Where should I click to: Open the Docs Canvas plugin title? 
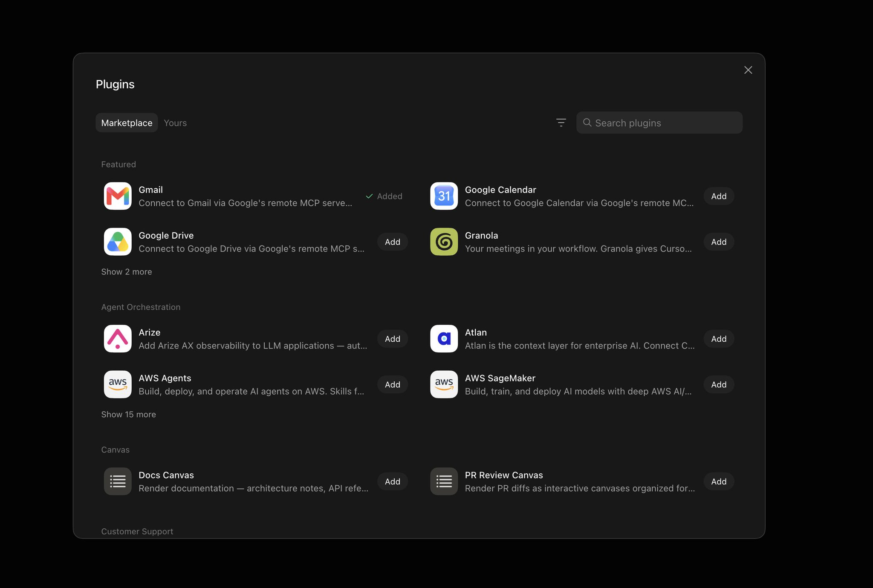166,475
